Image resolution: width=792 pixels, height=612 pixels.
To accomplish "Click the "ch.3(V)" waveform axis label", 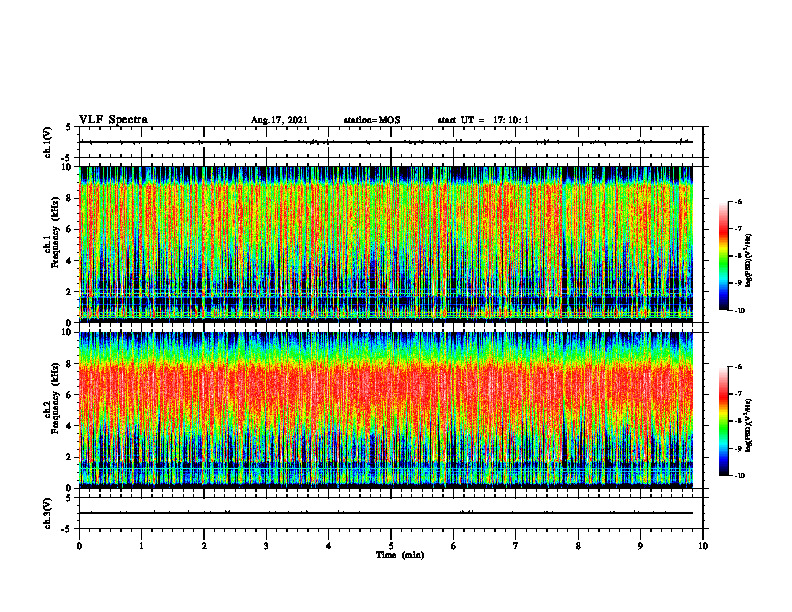I will point(47,513).
